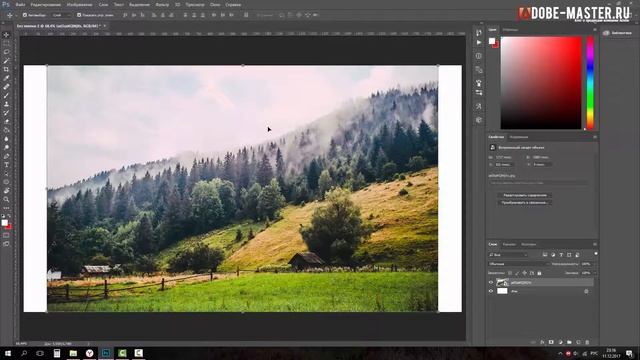The width and height of the screenshot is (640, 360).
Task: Hide the smart object layer eye
Action: click(x=491, y=282)
